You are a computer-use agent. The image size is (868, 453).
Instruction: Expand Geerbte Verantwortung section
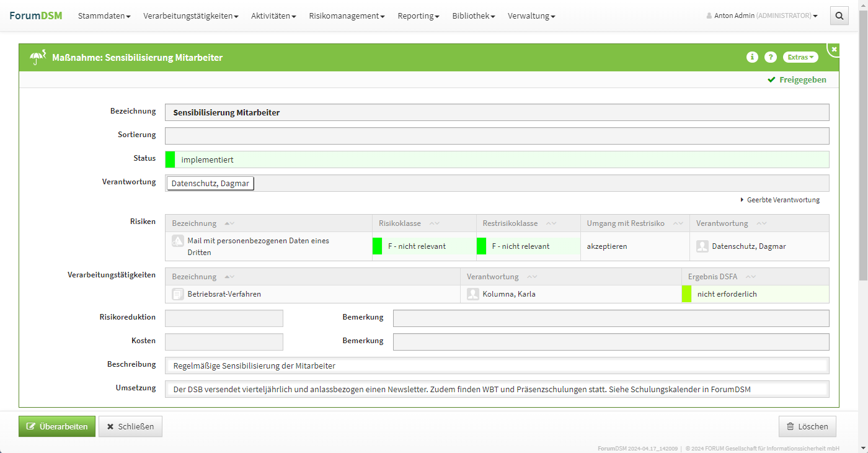tap(780, 200)
